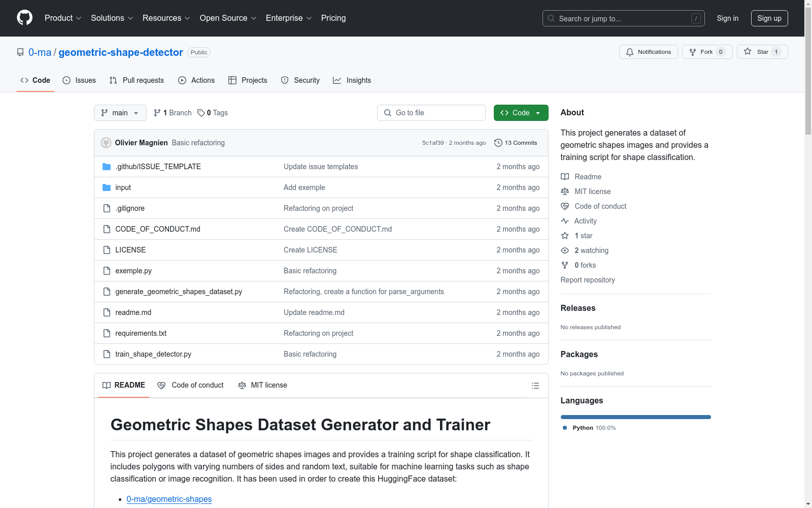Viewport: 812px width, 508px height.
Task: Click the input folder icon
Action: tap(107, 187)
